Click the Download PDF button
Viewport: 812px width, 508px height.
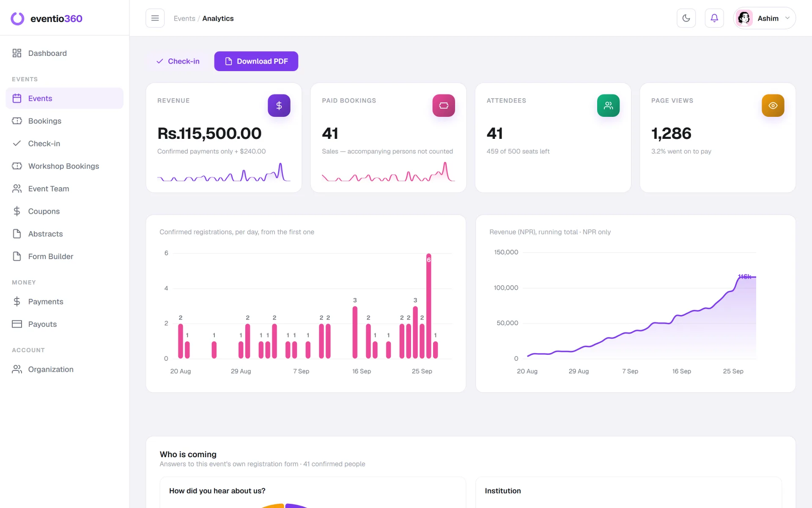point(256,61)
